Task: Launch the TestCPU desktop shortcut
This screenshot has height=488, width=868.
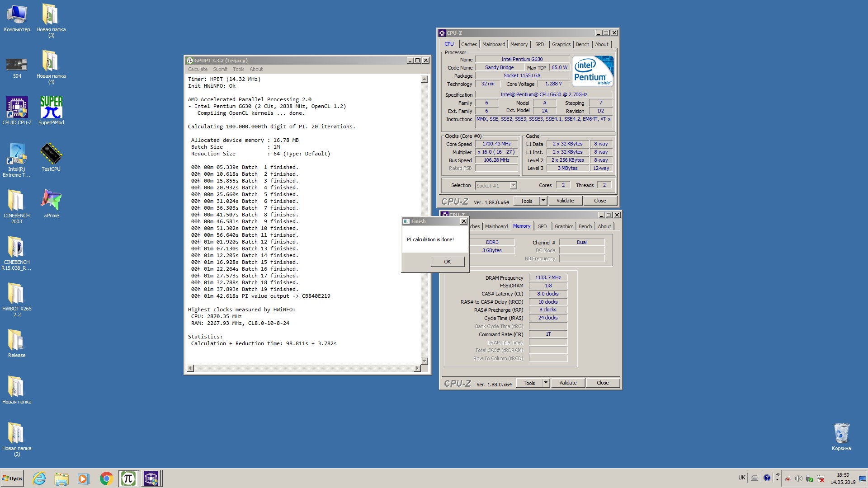Action: (51, 157)
